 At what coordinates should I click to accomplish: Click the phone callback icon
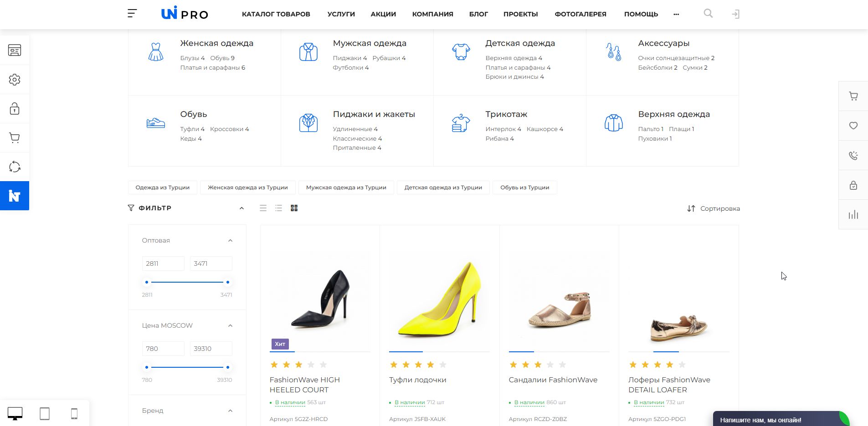pyautogui.click(x=853, y=156)
